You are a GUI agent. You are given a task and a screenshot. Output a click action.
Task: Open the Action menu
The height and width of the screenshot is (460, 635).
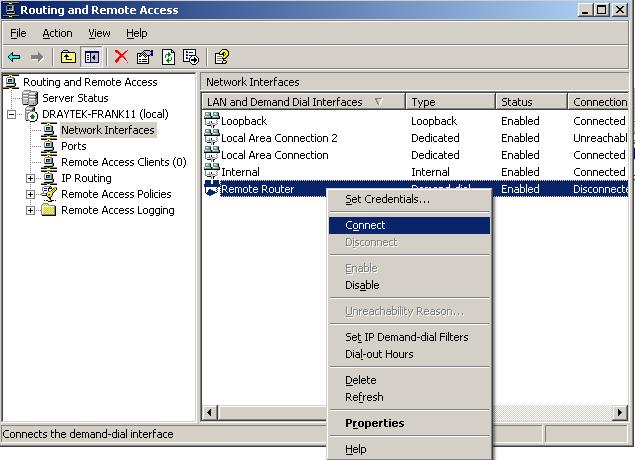pos(57,33)
